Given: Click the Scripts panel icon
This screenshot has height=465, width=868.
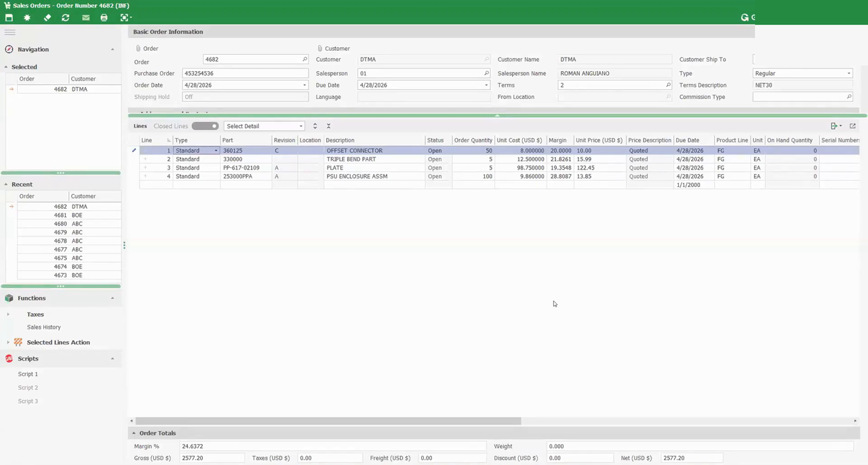Looking at the screenshot, I should tap(9, 359).
